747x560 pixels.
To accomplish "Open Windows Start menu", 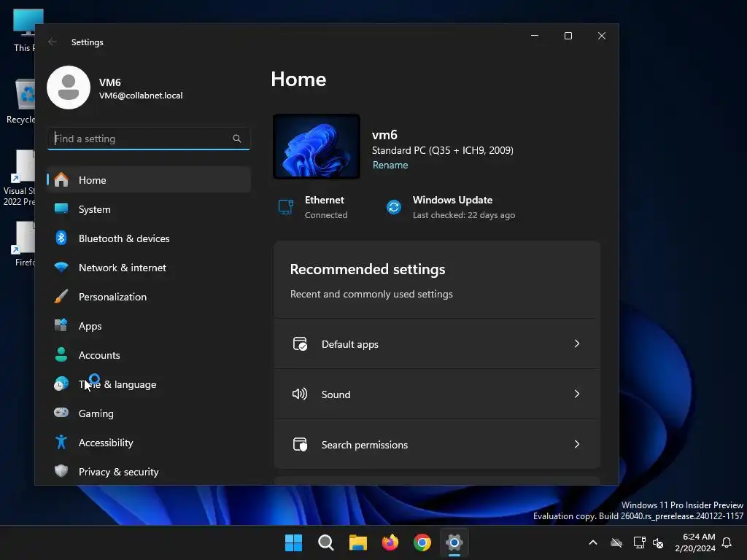I will click(293, 542).
